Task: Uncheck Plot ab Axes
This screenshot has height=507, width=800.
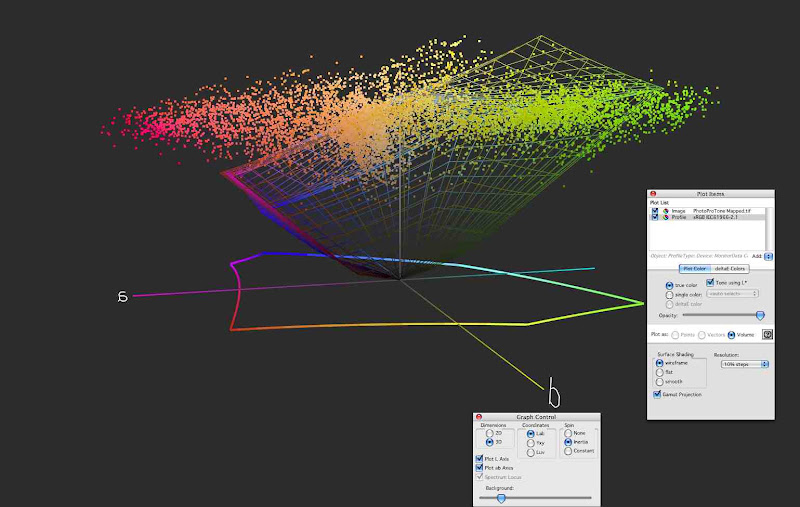Action: click(x=479, y=468)
